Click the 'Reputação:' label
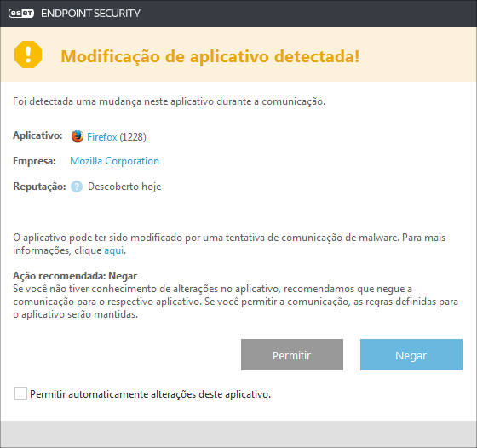477x448 pixels. 39,187
